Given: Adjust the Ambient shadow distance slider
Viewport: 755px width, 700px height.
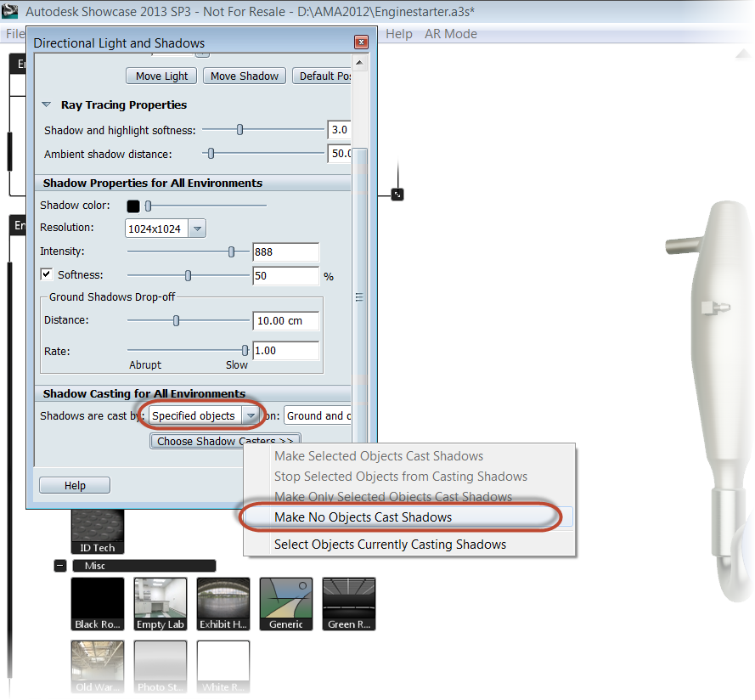Looking at the screenshot, I should pyautogui.click(x=211, y=154).
